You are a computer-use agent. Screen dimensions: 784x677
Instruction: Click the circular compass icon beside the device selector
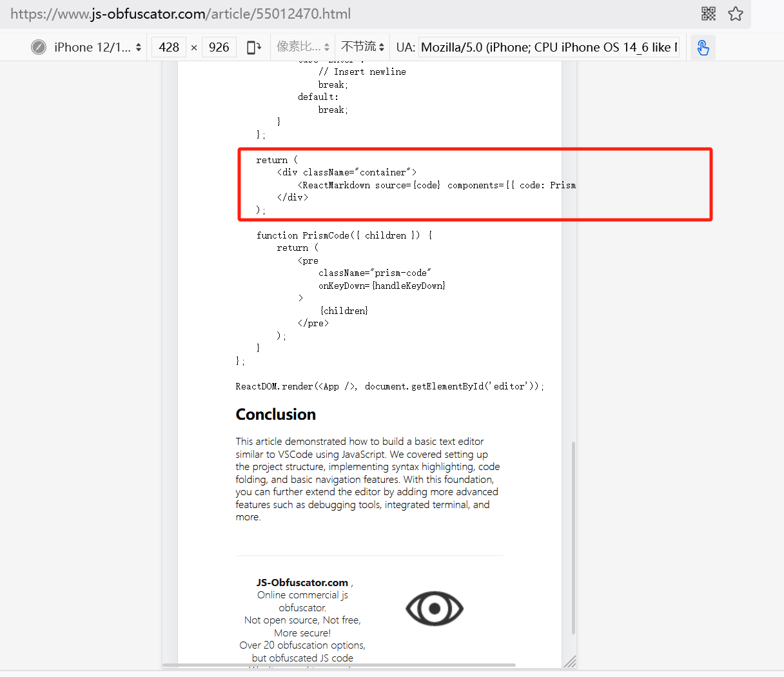click(x=40, y=46)
